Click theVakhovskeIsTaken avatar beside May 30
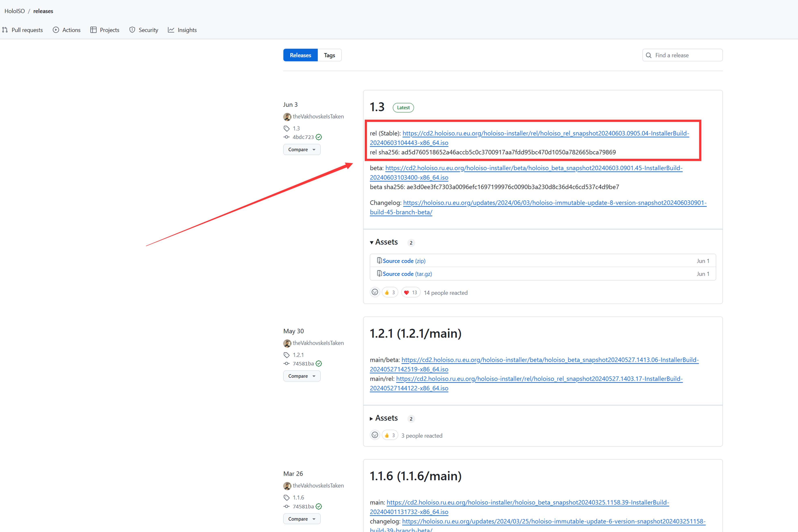Screen dimensions: 798x532 point(287,343)
